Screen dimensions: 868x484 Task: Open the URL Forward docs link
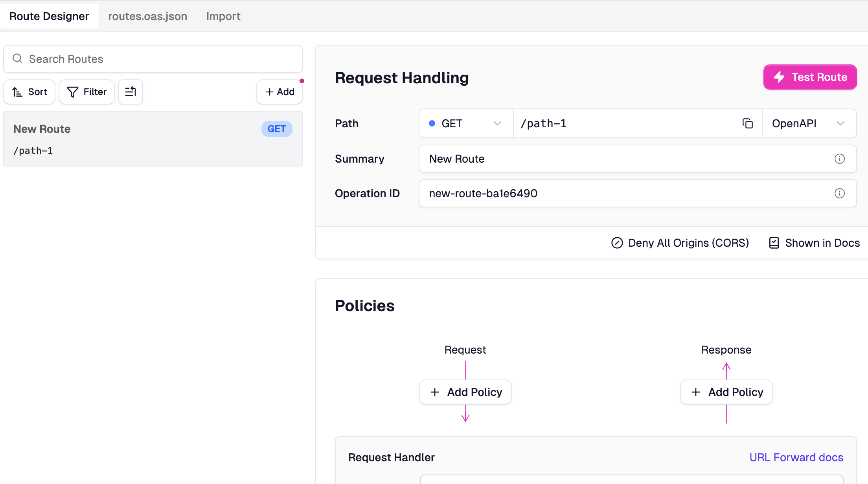coord(796,457)
